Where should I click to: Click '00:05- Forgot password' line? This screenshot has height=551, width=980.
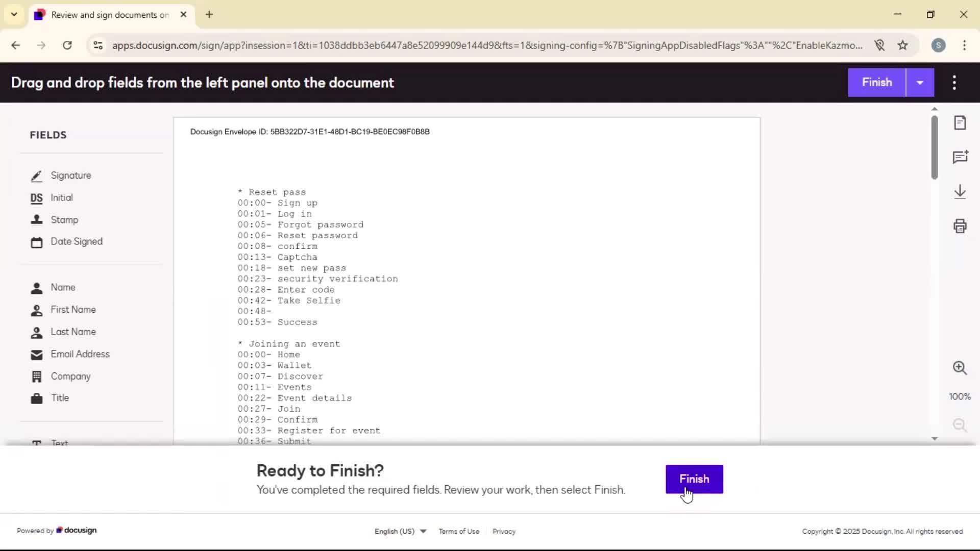coord(301,224)
